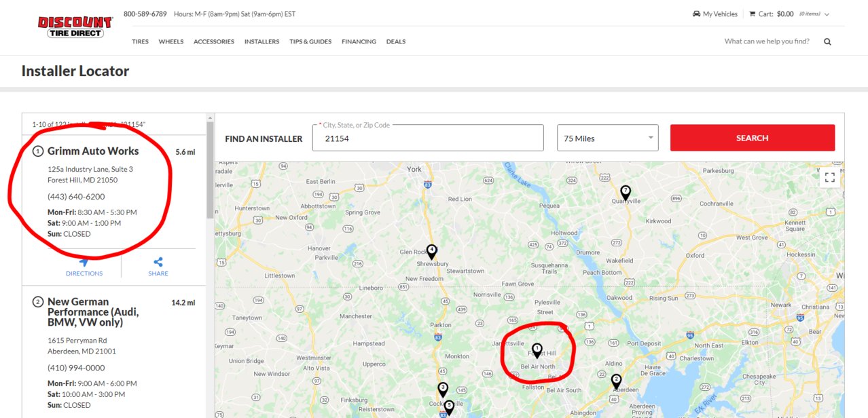Toggle fullscreen map view
This screenshot has height=418, width=868.
tap(829, 178)
